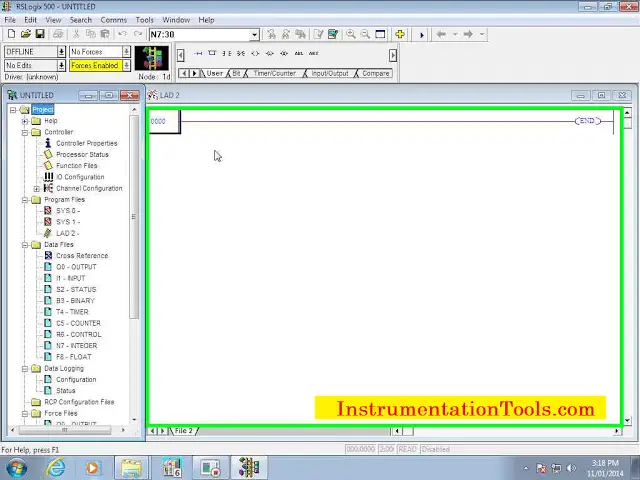Switch to the Compare instruction tab

point(376,73)
